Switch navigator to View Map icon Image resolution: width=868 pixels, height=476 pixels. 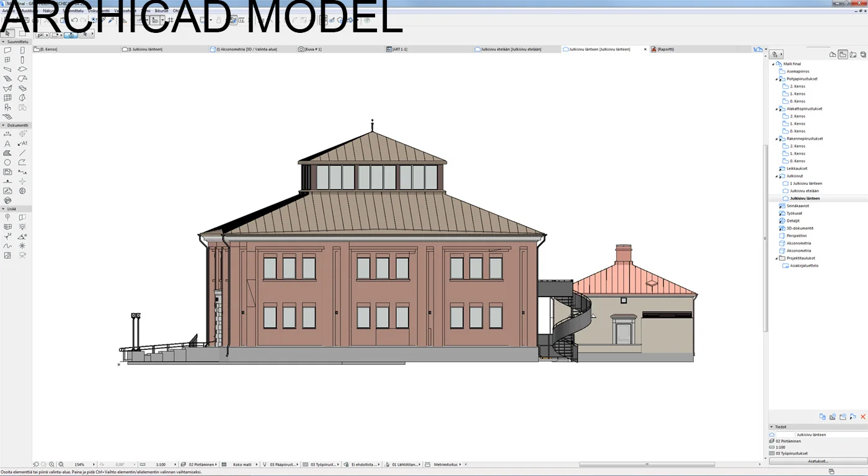(843, 55)
